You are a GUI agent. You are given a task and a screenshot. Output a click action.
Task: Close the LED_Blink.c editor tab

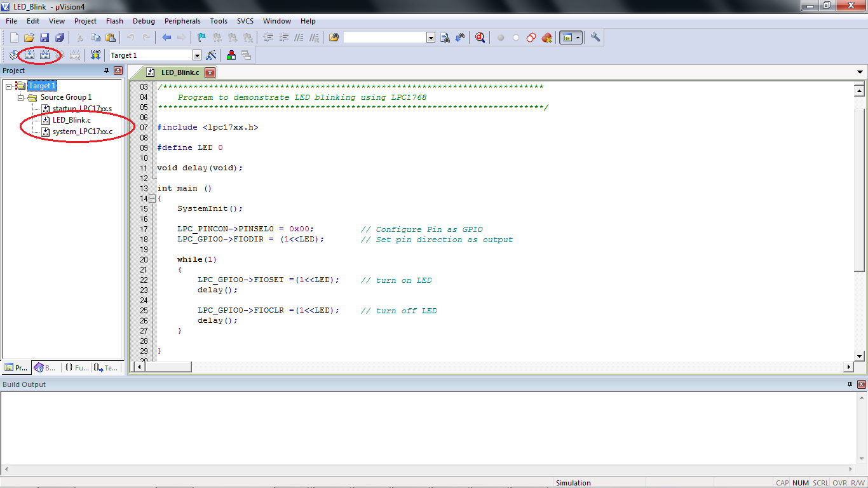click(x=210, y=73)
